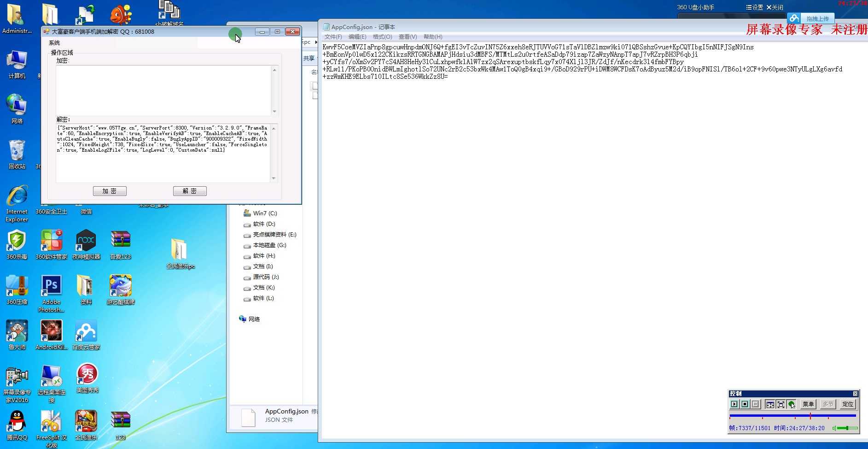Select 文档 (K:) drive in Explorer
This screenshot has height=449, width=868.
tap(259, 288)
